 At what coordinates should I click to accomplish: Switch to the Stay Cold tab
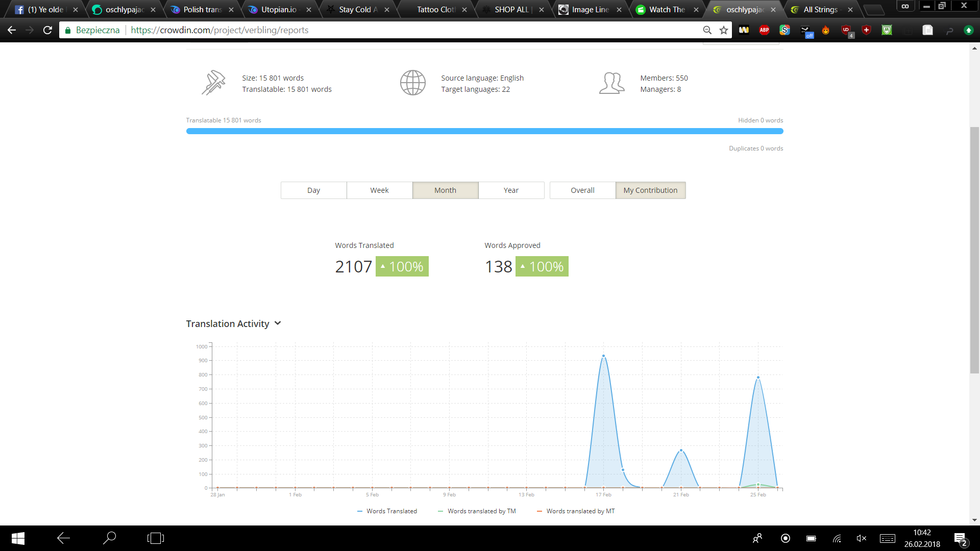coord(357,10)
